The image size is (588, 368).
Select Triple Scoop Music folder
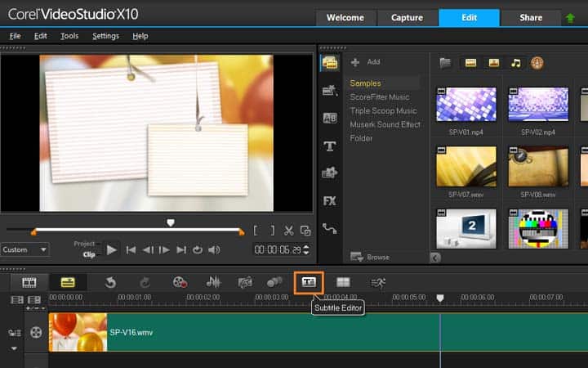[x=382, y=110]
